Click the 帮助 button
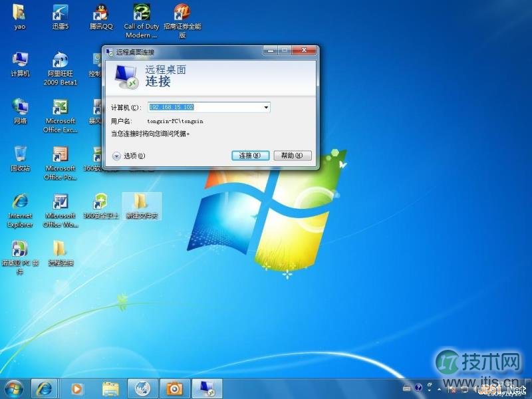 coord(293,156)
